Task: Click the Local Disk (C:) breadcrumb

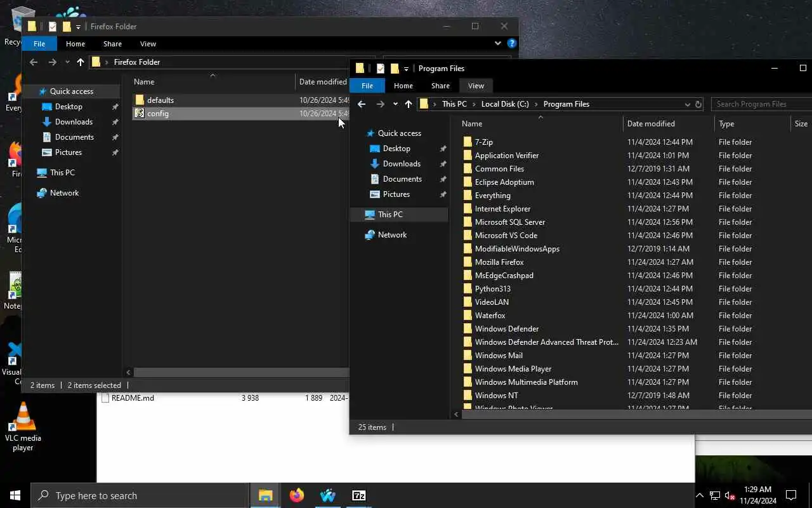Action: [505, 104]
